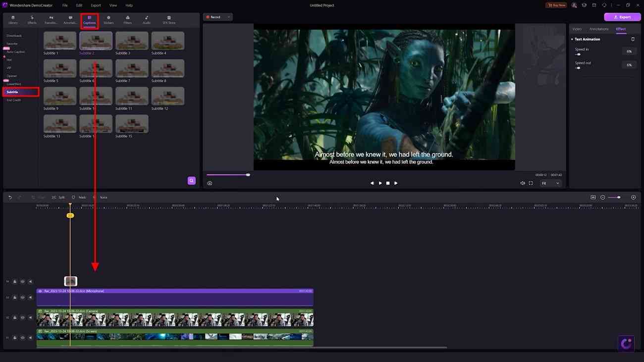This screenshot has width=644, height=362.
Task: Redo the last timeline action
Action: (20, 198)
